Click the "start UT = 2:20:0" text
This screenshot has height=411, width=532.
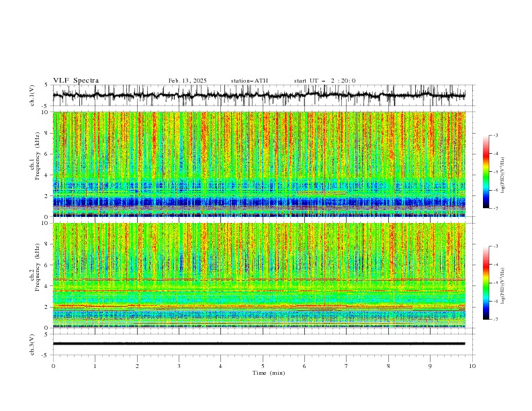click(324, 81)
